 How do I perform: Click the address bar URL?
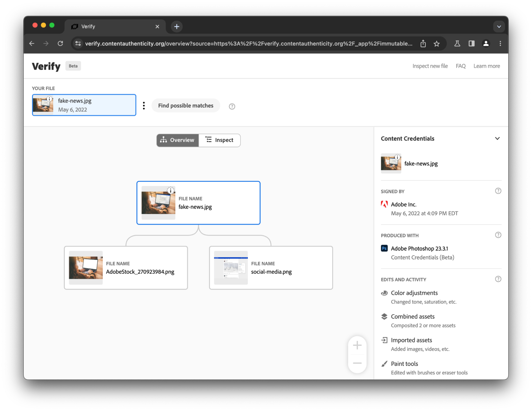(249, 43)
